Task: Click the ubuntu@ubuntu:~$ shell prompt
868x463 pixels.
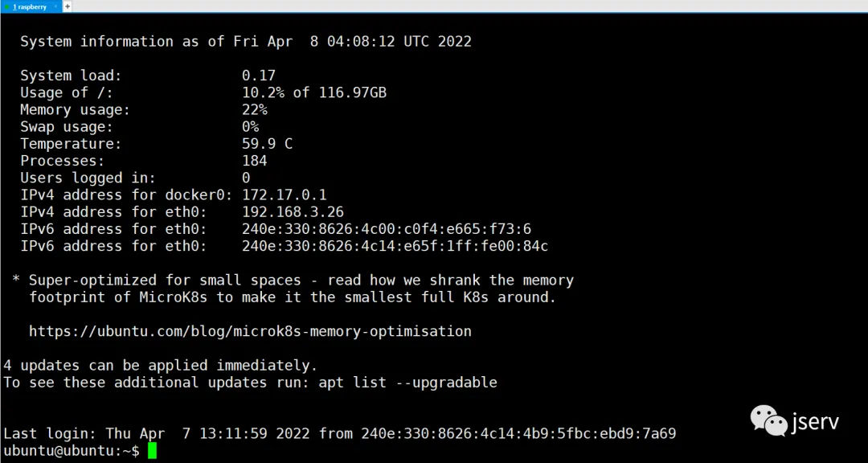Action: (72, 451)
